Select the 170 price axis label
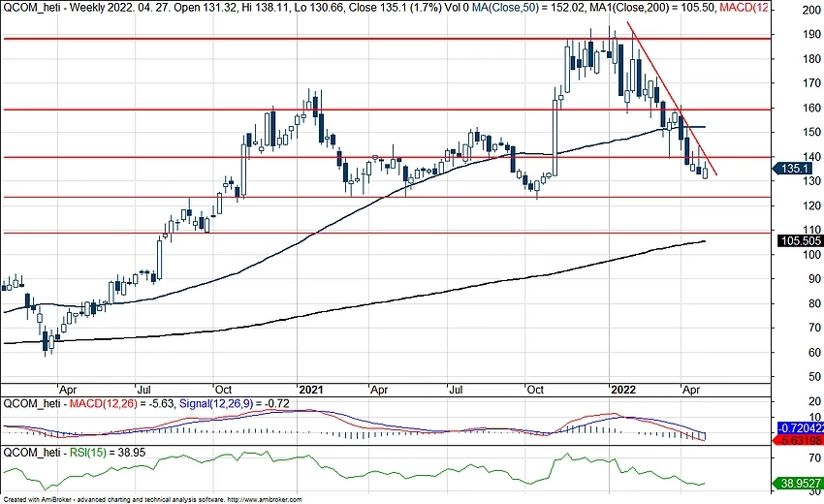This screenshot has width=824, height=504. (812, 83)
